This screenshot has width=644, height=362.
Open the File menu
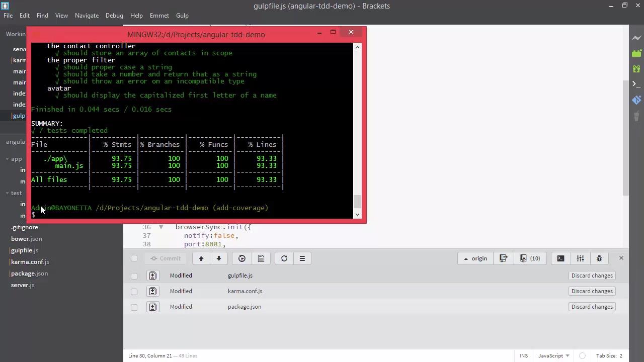(8, 16)
